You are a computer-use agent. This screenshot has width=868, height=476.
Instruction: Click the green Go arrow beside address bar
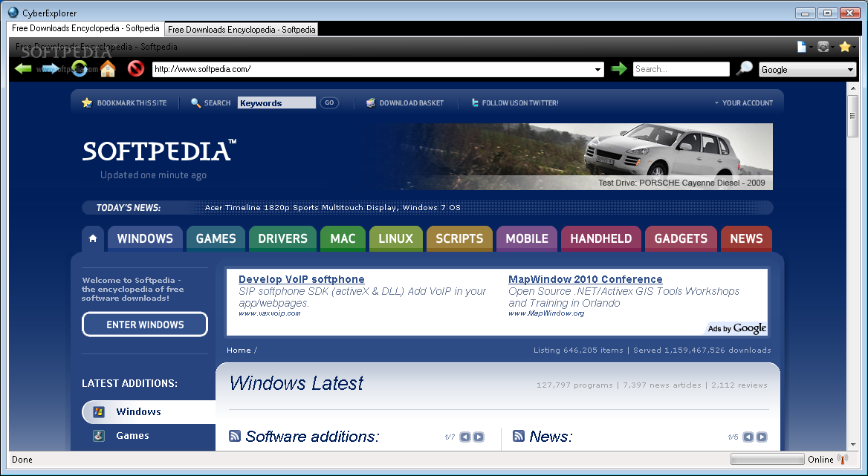point(619,68)
